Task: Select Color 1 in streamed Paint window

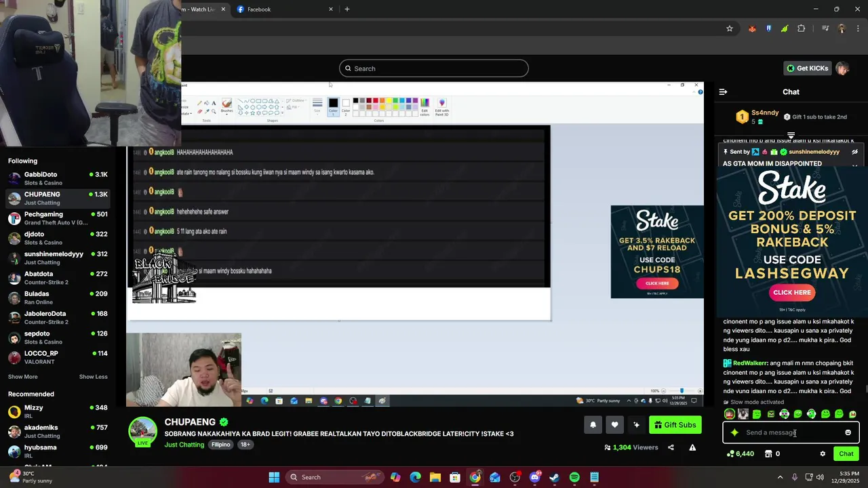Action: pyautogui.click(x=333, y=106)
